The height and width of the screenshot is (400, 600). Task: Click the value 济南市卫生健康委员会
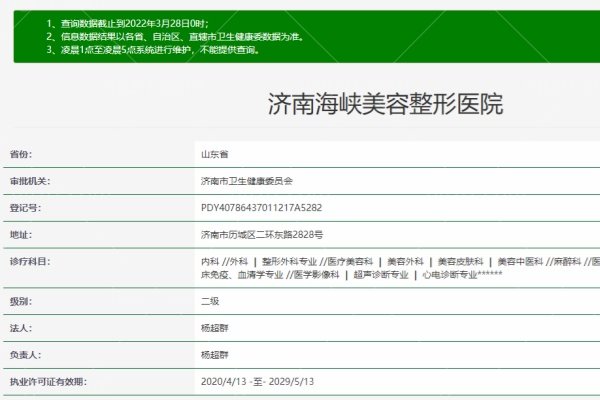(x=247, y=181)
